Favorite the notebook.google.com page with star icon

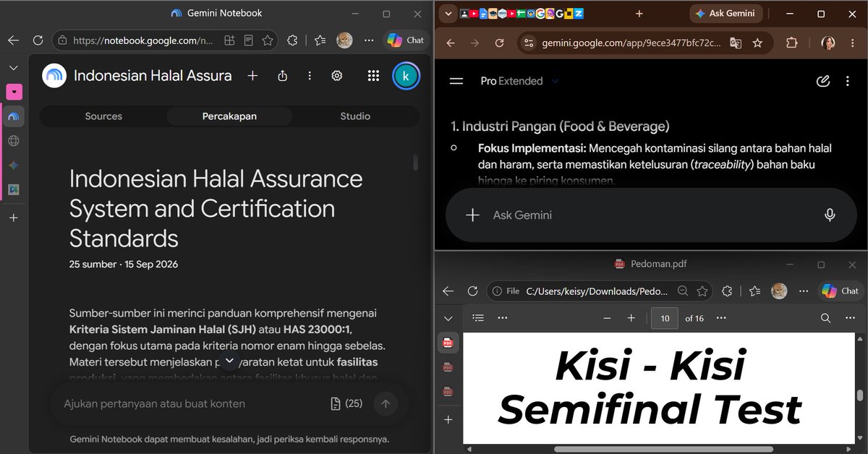(268, 40)
